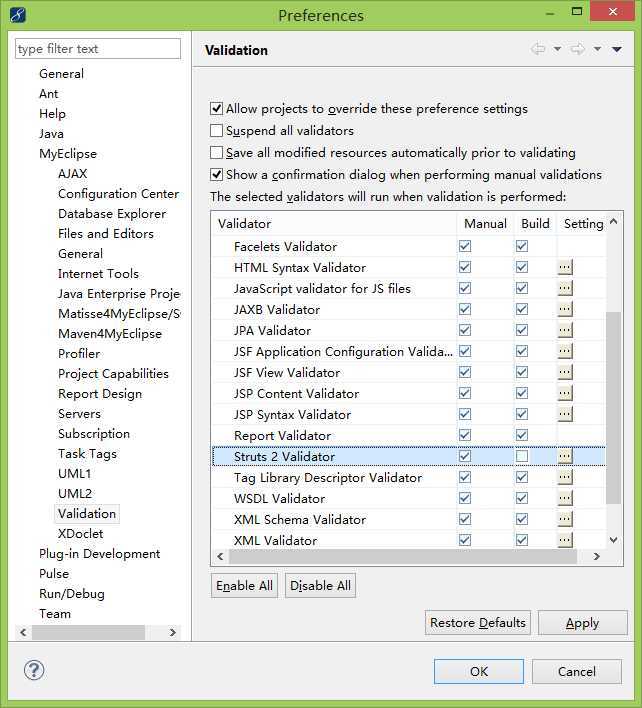
Task: Click the validator list vertical scrollbar thumb
Action: 613,407
